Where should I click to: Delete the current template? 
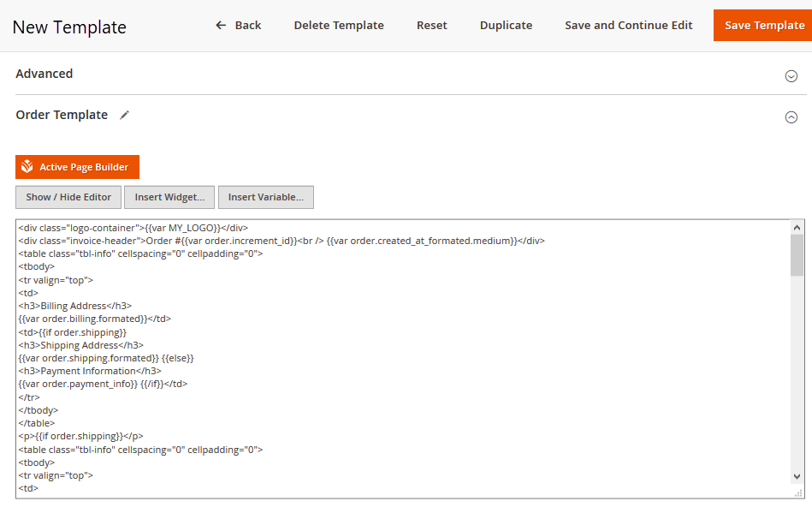click(338, 25)
